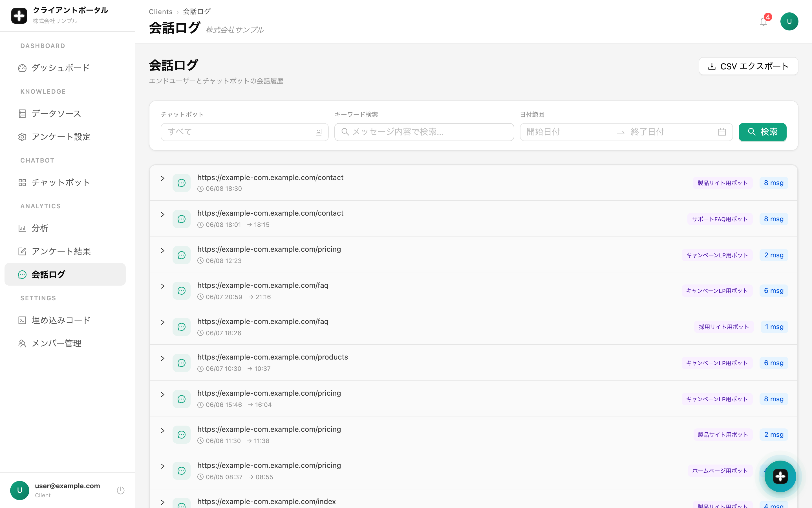
Task: Click 製品サイト用ボット tag on 06/08 18:30 row
Action: coord(723,183)
